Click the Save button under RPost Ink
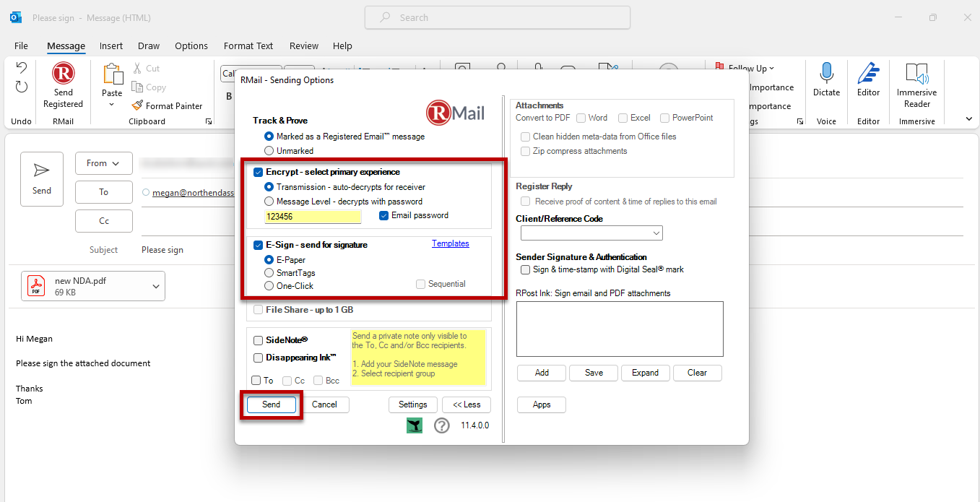Image resolution: width=980 pixels, height=502 pixels. click(x=594, y=373)
